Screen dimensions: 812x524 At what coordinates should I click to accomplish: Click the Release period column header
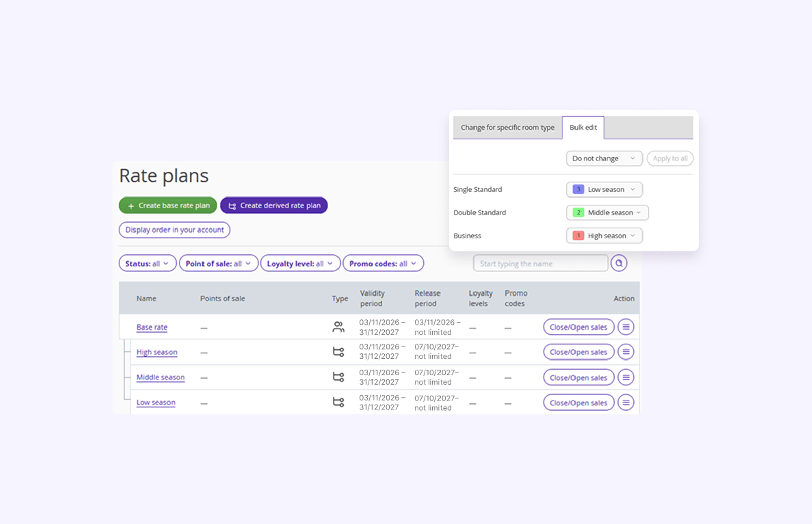pyautogui.click(x=427, y=298)
